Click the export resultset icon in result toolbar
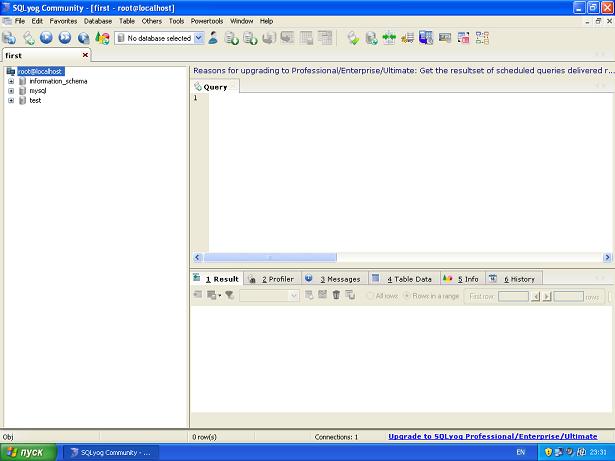Image resolution: width=615 pixels, height=461 pixels. pyautogui.click(x=198, y=295)
